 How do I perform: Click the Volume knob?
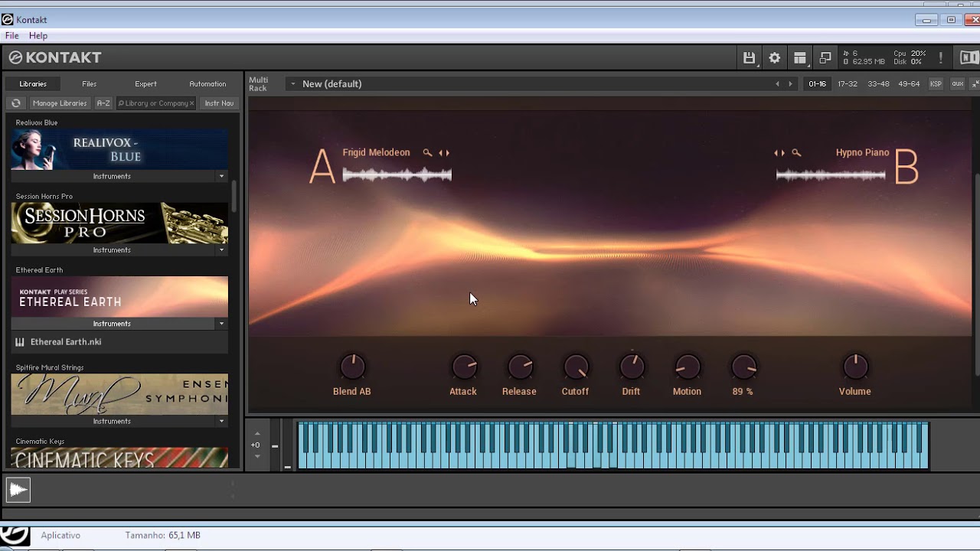point(855,367)
